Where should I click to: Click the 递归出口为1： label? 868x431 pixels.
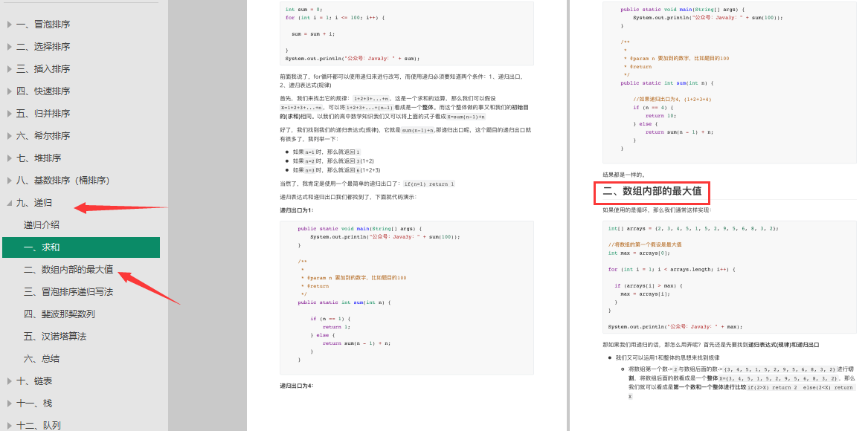pyautogui.click(x=296, y=210)
